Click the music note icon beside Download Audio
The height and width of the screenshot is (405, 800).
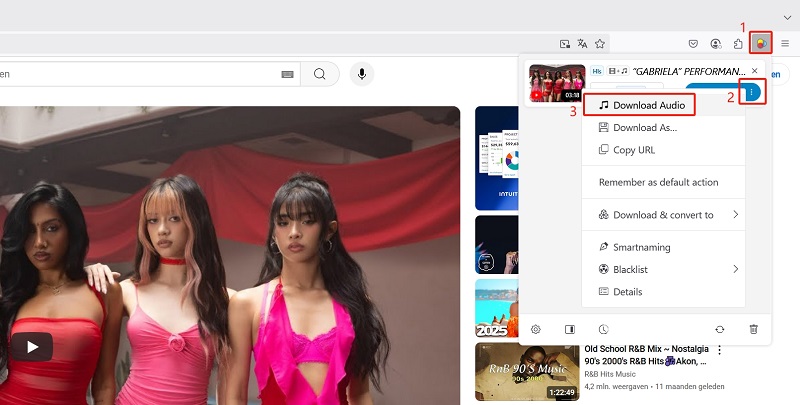(604, 105)
